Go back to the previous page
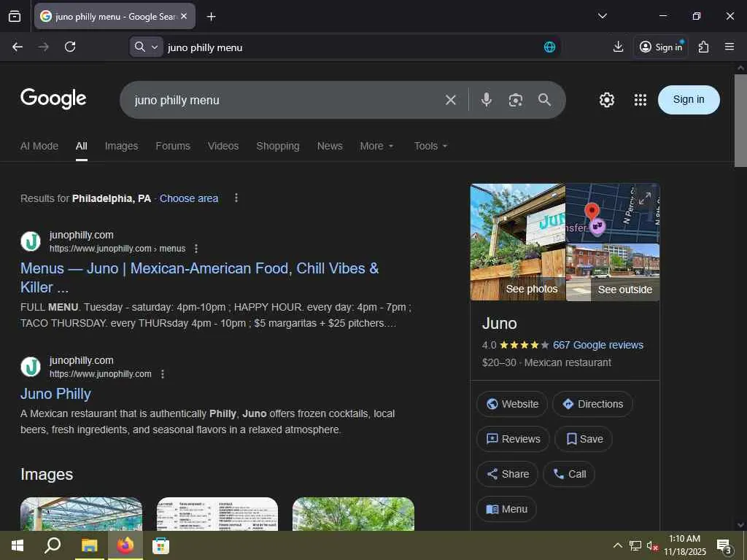The height and width of the screenshot is (560, 747). point(18,47)
